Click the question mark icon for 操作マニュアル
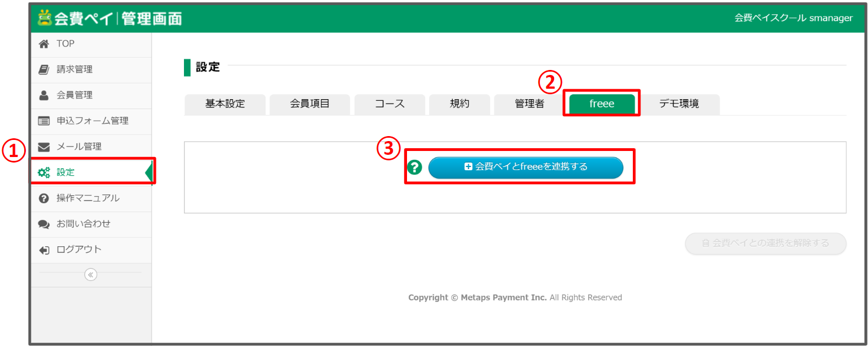This screenshot has width=868, height=346. (x=44, y=198)
